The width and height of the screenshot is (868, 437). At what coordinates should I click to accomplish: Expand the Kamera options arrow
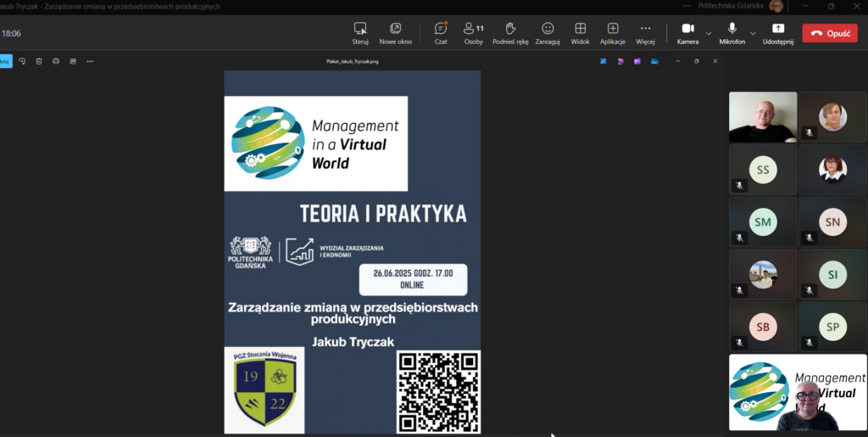[709, 33]
